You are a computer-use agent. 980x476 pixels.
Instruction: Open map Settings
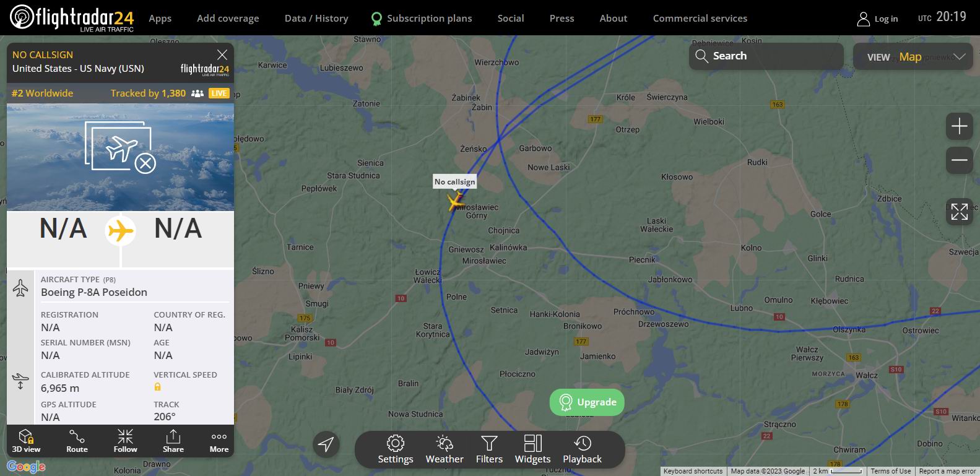click(396, 450)
